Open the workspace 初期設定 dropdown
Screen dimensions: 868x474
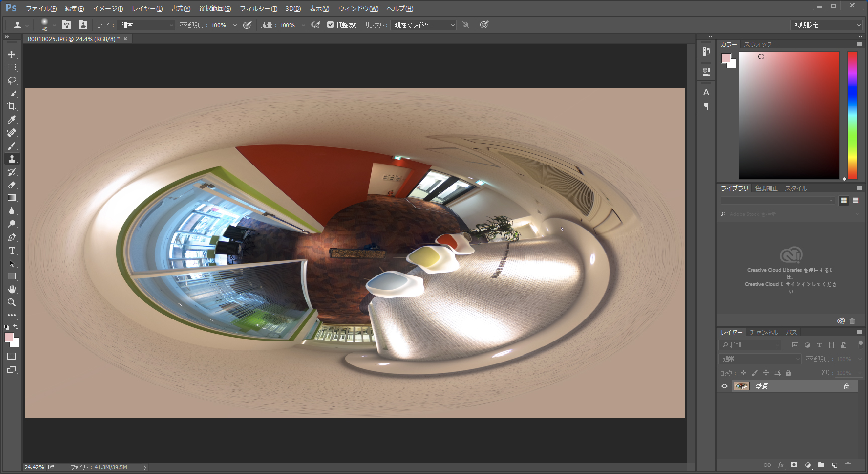click(826, 25)
